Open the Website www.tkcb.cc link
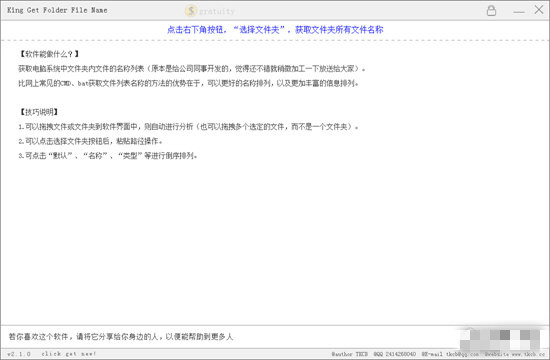This screenshot has width=550, height=360. (515, 354)
